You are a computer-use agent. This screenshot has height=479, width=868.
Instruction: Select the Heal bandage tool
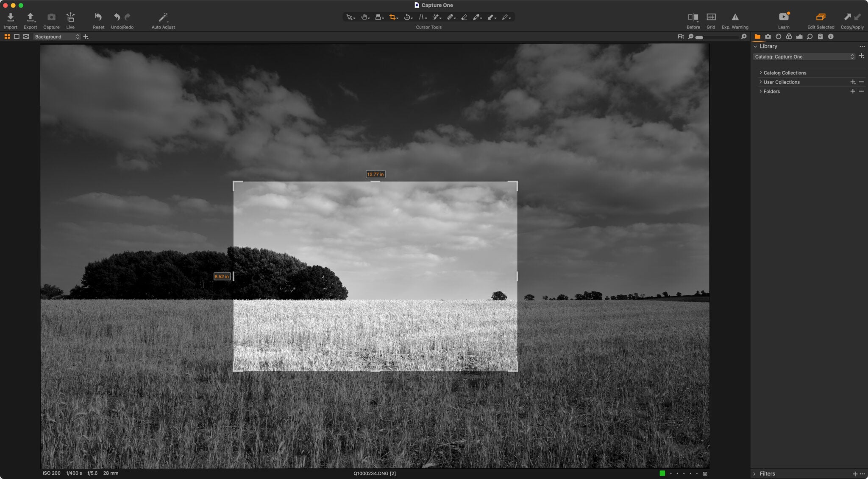tap(450, 17)
